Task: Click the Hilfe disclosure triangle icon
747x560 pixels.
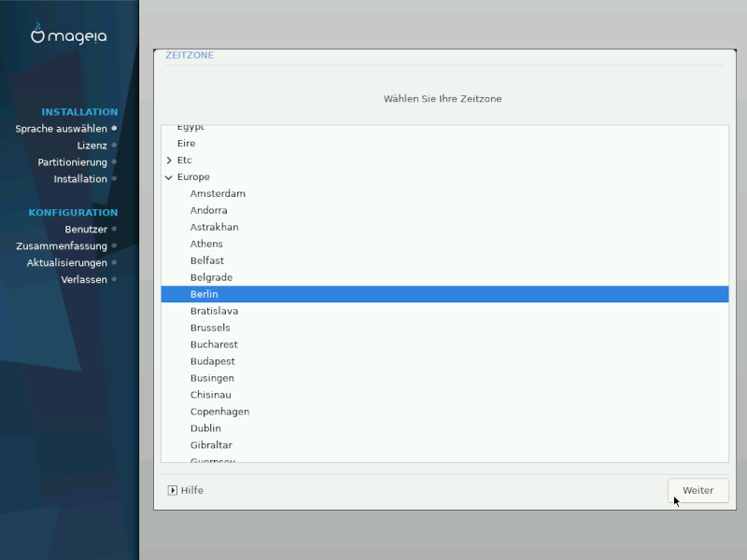Action: point(173,490)
